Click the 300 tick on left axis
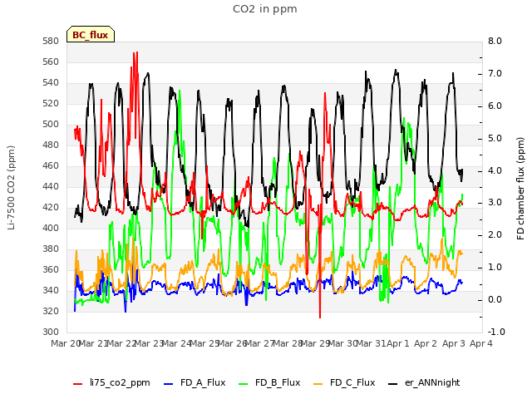The height and width of the screenshot is (399, 532). [x=51, y=332]
